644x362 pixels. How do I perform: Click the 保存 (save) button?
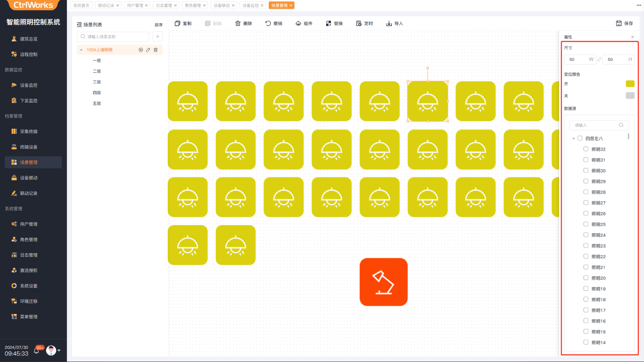click(x=624, y=24)
